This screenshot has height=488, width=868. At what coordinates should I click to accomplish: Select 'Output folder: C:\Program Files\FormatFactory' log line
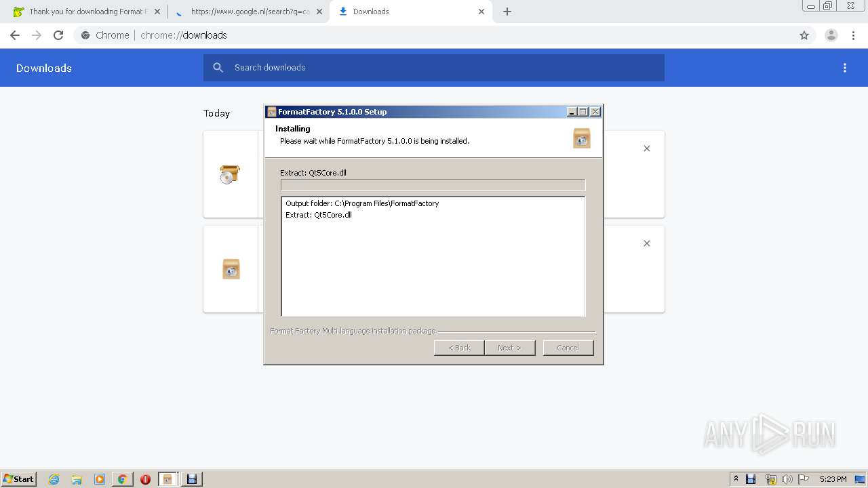point(362,203)
